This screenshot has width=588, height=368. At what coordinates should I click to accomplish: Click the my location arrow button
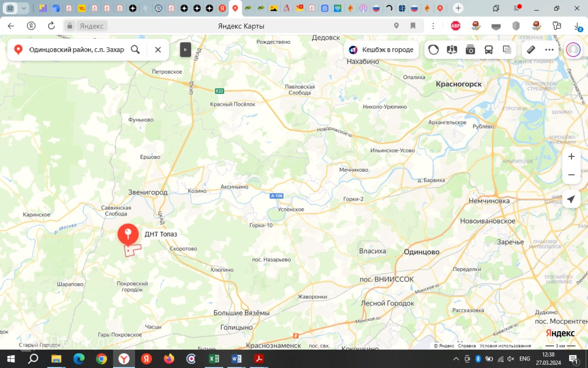[x=571, y=199]
